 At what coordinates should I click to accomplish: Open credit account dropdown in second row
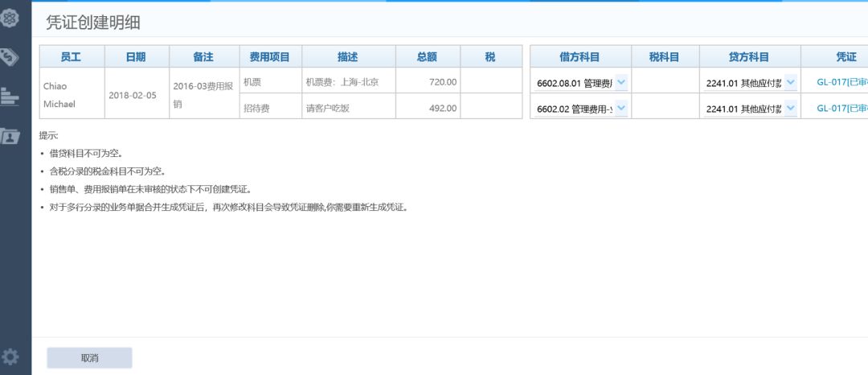click(x=789, y=109)
